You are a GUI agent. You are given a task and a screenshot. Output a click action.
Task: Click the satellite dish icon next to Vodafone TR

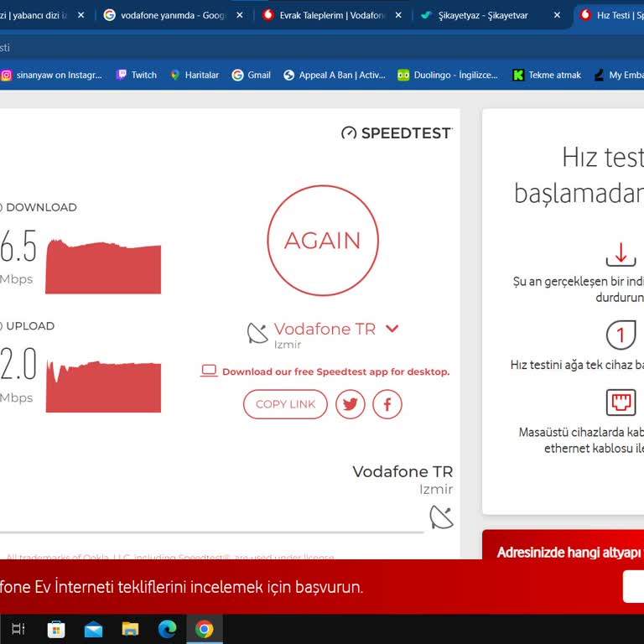pos(257,333)
